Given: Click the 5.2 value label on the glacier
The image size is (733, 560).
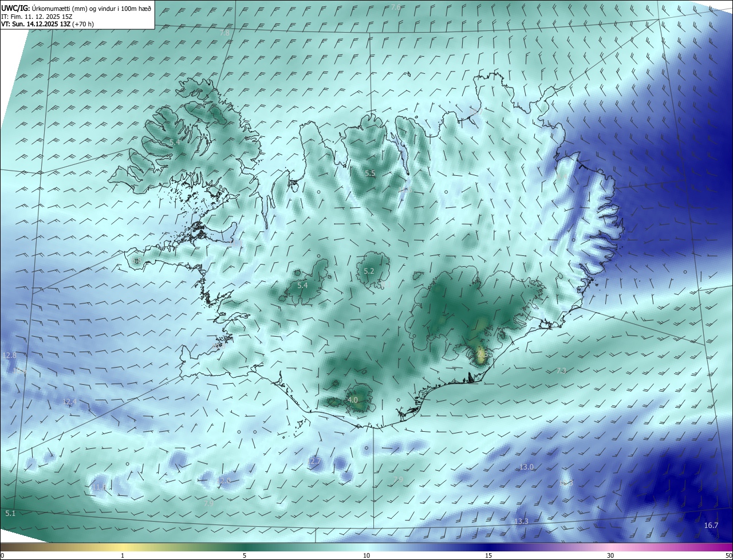Looking at the screenshot, I should (369, 271).
